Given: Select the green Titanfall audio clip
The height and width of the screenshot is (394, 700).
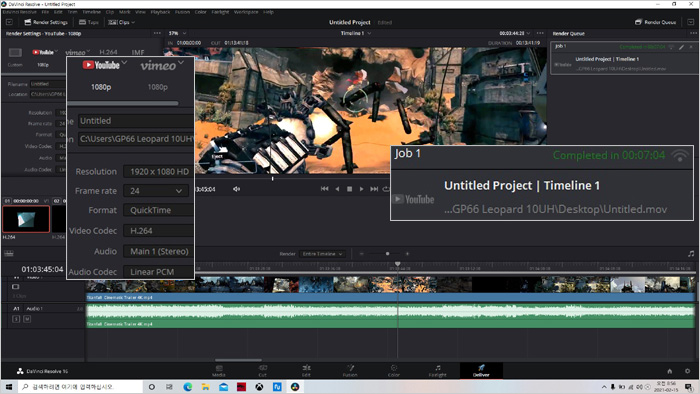Looking at the screenshot, I should tap(391, 316).
